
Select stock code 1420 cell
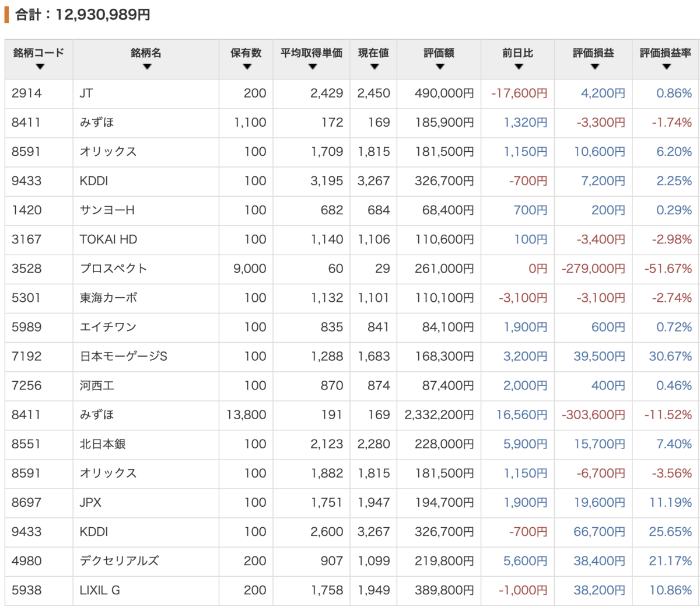[x=27, y=210]
